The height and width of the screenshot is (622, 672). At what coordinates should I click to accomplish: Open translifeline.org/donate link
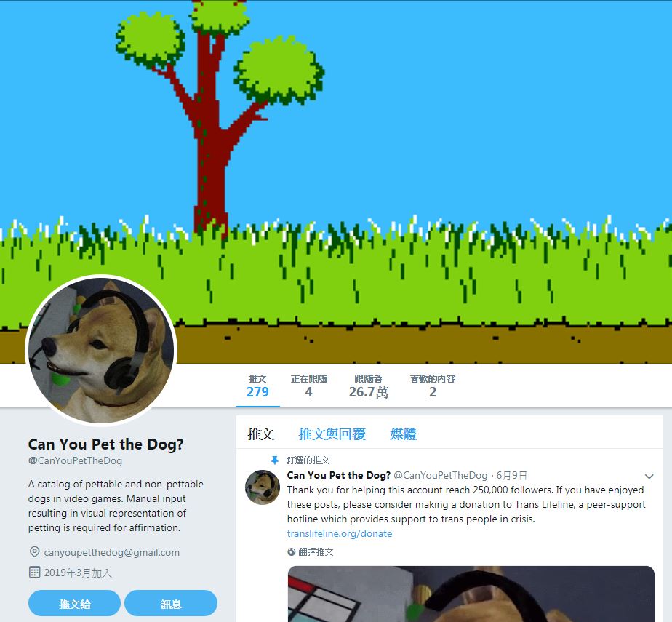click(x=340, y=534)
